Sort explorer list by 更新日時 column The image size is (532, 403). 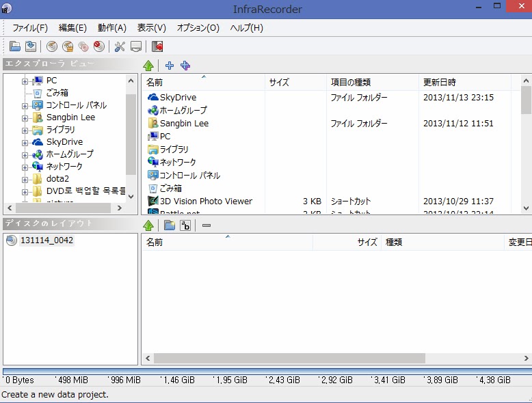[x=465, y=83]
